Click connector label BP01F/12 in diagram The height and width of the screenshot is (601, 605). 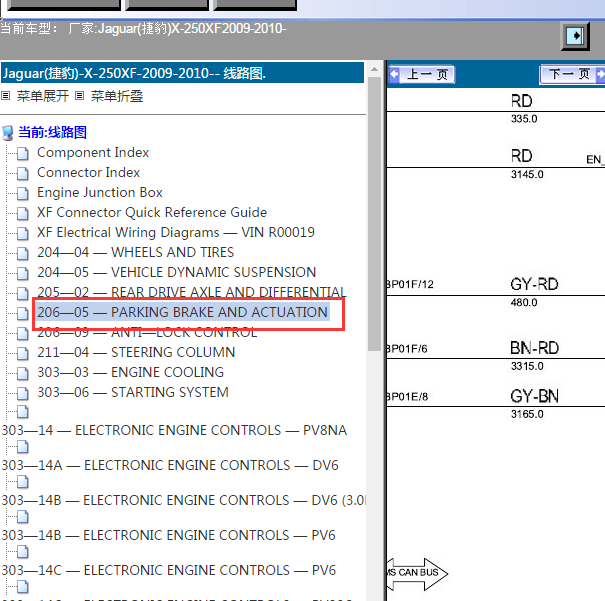click(x=410, y=285)
